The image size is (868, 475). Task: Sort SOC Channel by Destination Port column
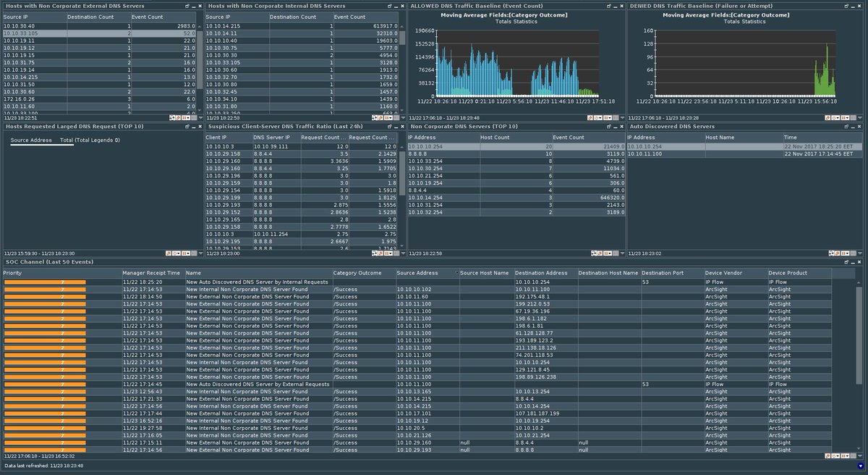tap(672, 273)
